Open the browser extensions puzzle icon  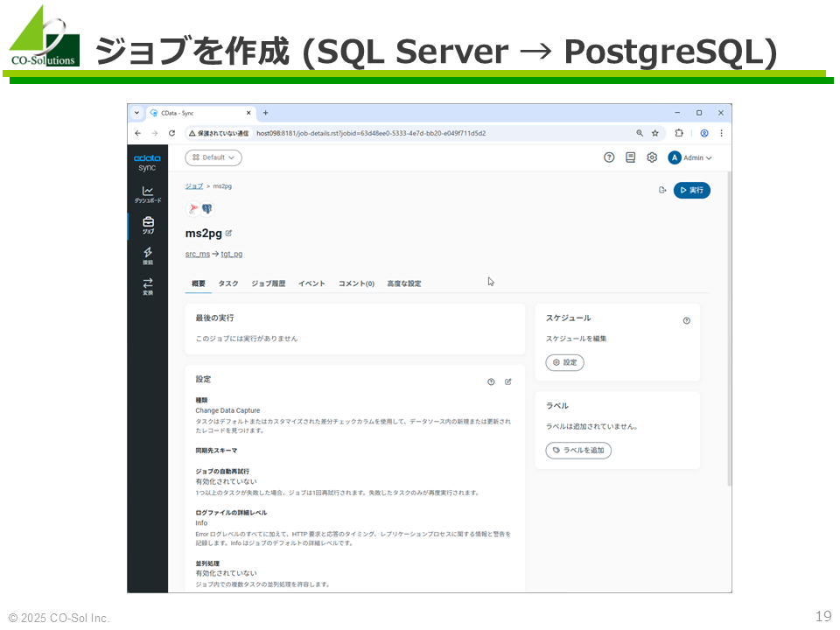click(x=679, y=133)
